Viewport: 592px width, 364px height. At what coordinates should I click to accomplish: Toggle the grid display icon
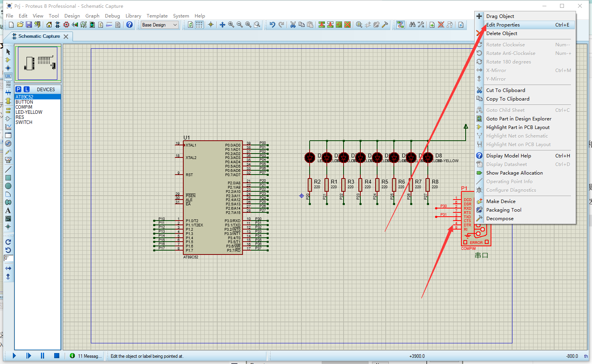tap(199, 25)
